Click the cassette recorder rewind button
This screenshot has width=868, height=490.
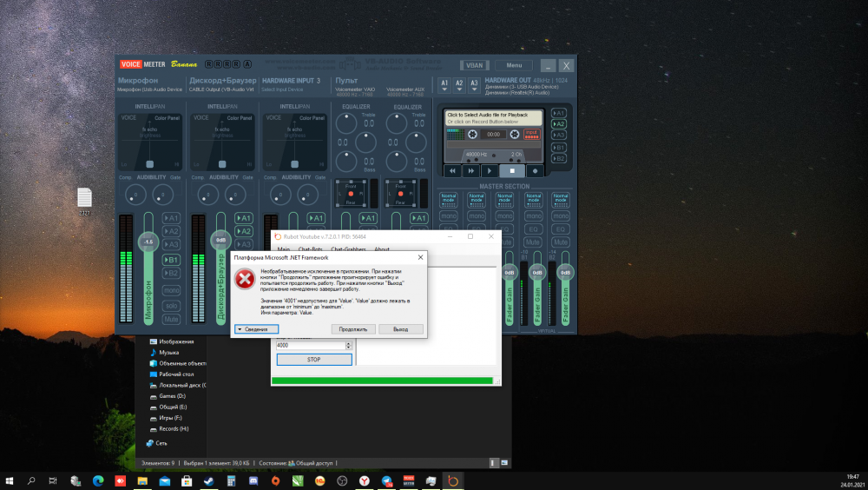coord(452,171)
